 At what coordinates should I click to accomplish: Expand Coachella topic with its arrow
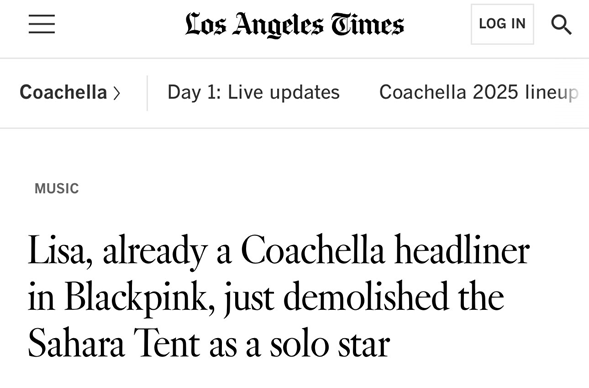tap(117, 93)
